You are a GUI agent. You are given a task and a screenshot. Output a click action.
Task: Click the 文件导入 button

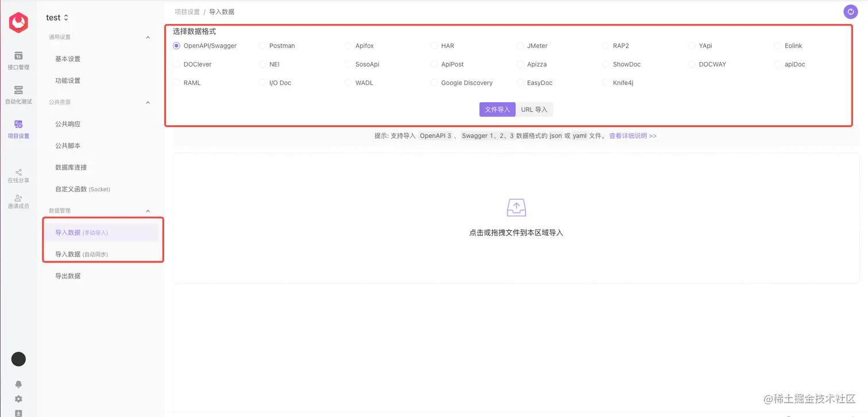[x=497, y=109]
